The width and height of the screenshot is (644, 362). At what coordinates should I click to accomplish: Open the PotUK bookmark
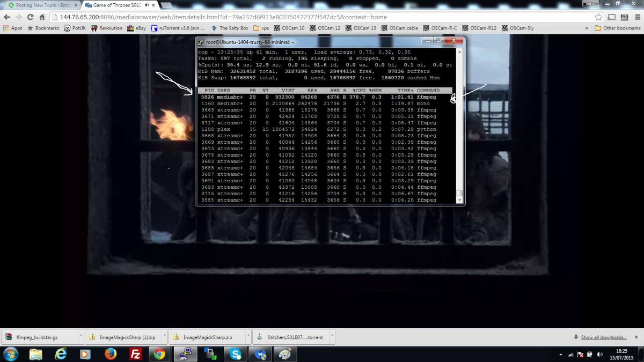point(75,28)
